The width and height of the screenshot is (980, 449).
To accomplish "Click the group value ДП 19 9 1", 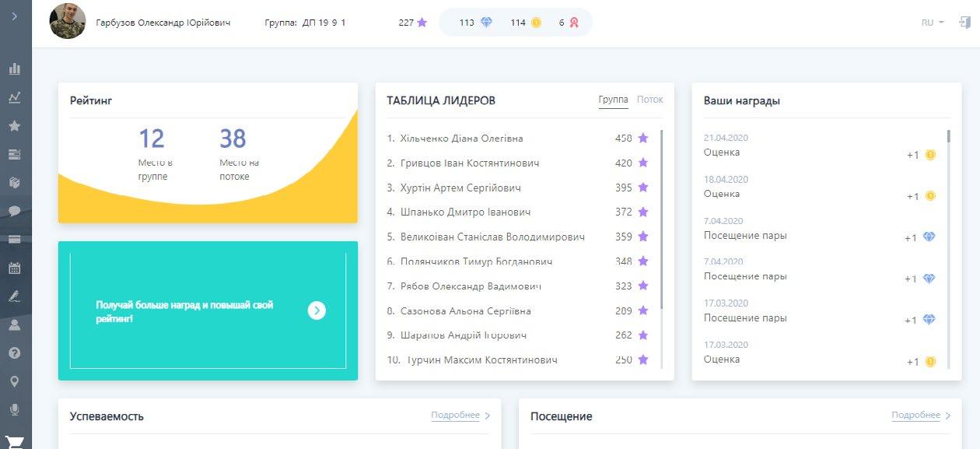I will (x=324, y=23).
